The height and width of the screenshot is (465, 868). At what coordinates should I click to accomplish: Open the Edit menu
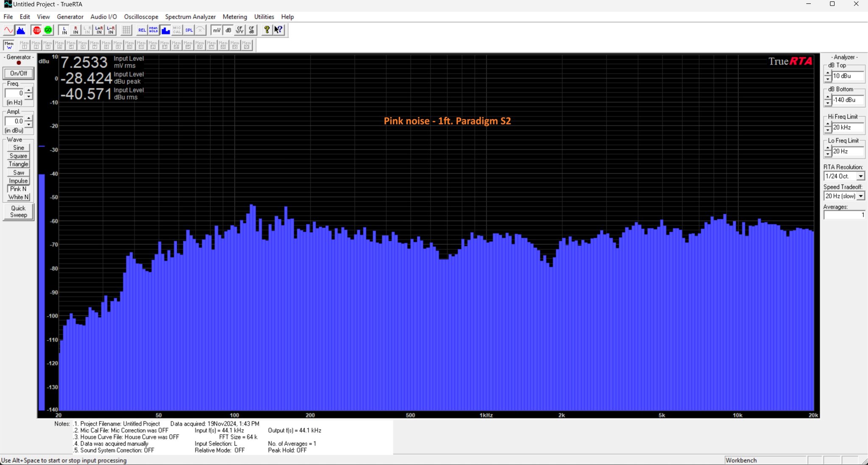click(x=25, y=17)
